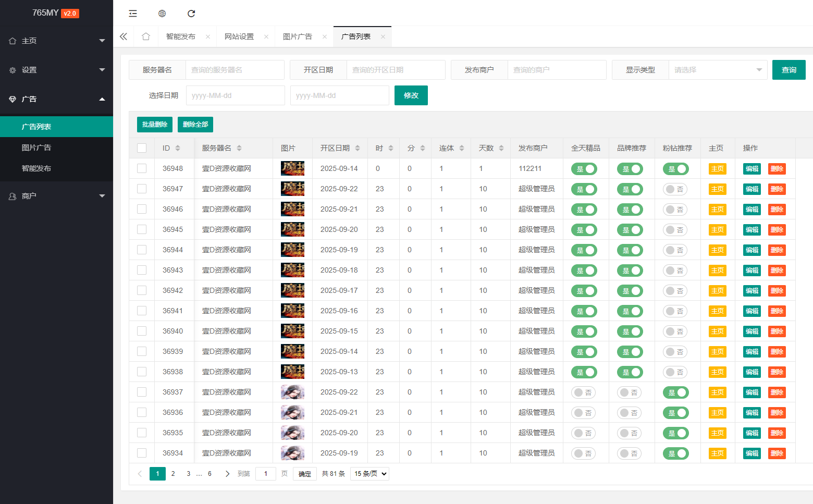Enable 粉钻推荐 switch for row 36947
The width and height of the screenshot is (813, 504).
pos(675,189)
